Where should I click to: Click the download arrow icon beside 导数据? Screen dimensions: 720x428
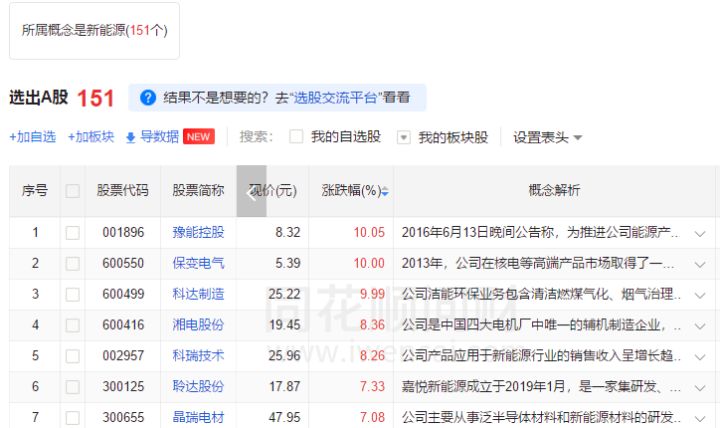[130, 137]
